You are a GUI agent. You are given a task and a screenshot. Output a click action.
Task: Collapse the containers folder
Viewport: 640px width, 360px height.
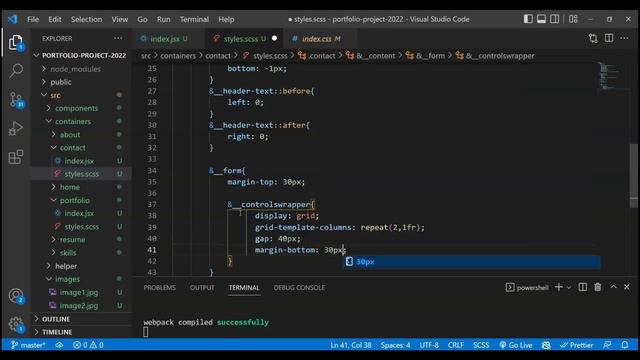coord(82,121)
